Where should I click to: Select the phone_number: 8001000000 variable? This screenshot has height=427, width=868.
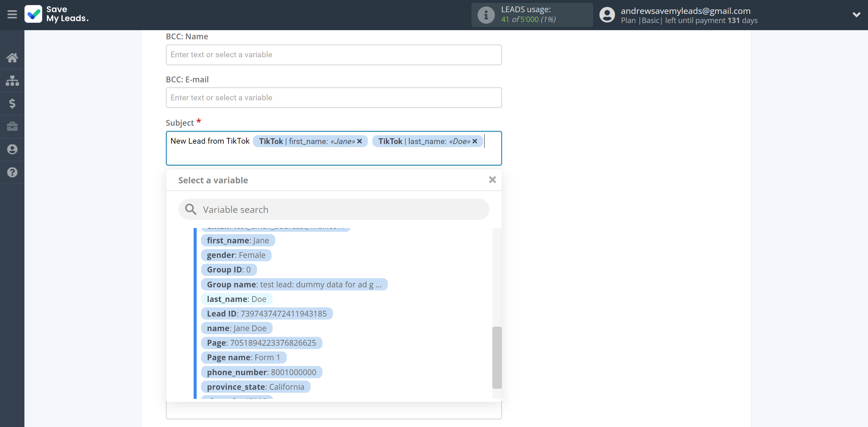pyautogui.click(x=261, y=372)
